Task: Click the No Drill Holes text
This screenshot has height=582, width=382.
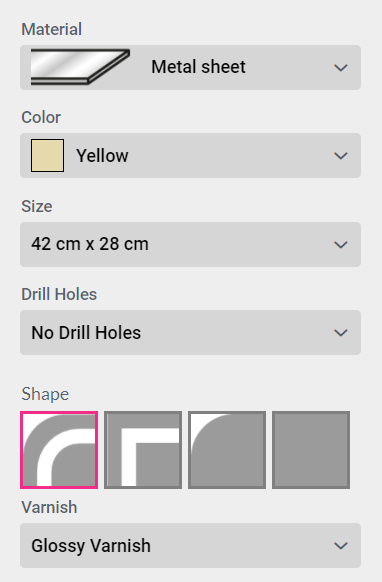Action: (86, 333)
